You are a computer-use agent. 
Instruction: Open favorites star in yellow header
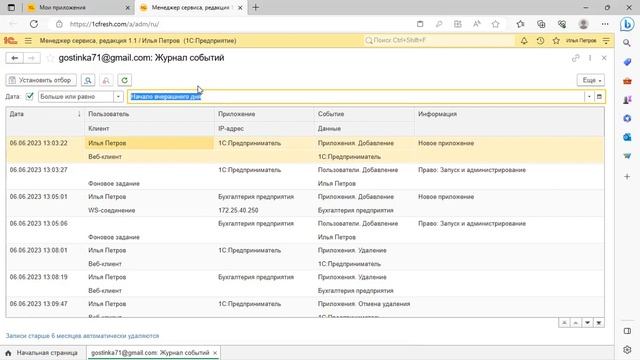point(556,40)
